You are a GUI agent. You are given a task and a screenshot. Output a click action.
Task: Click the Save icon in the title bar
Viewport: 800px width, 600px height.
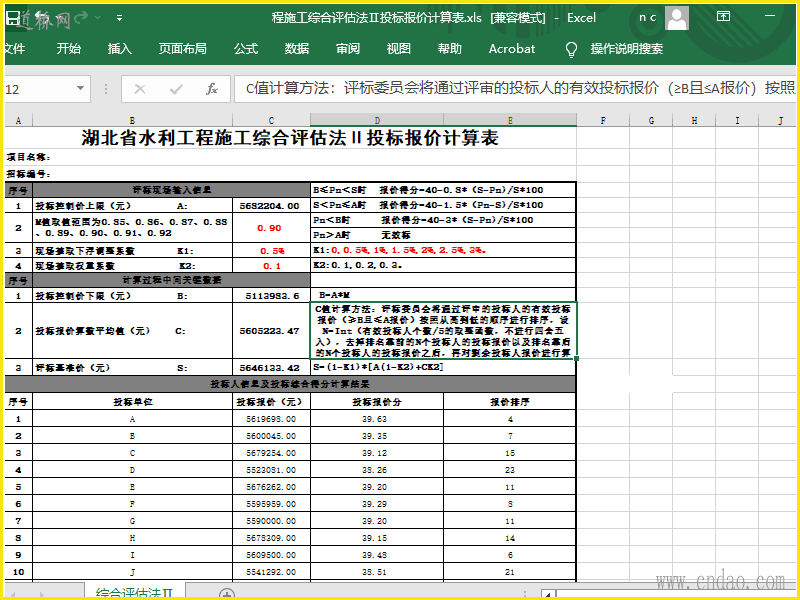12,18
